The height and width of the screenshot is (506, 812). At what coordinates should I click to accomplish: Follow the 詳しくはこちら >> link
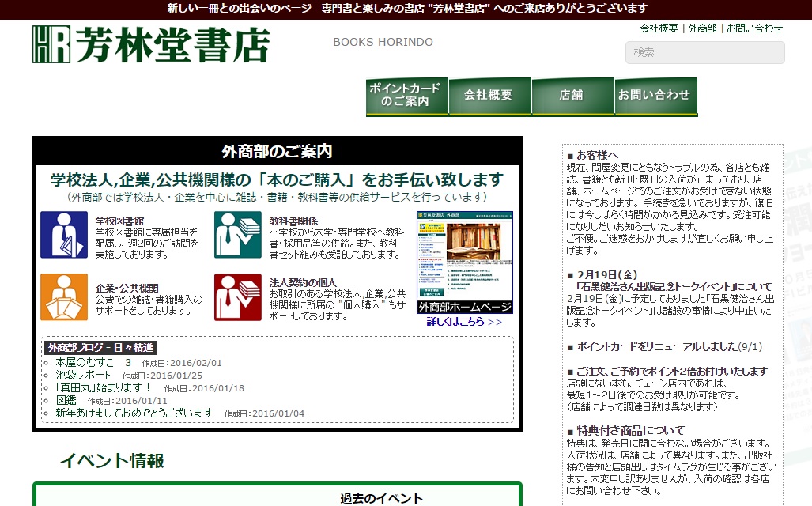[464, 322]
